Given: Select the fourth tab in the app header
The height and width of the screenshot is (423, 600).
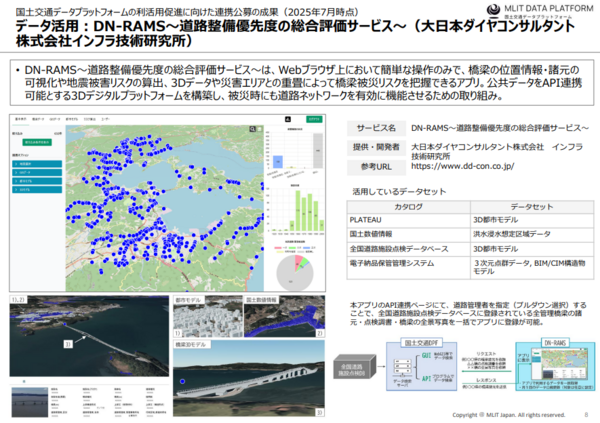Looking at the screenshot, I should coord(72,119).
